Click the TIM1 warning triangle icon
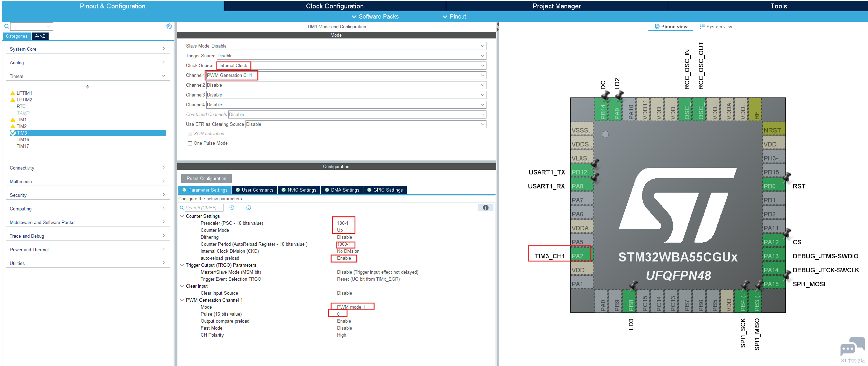The width and height of the screenshot is (868, 366). [13, 120]
